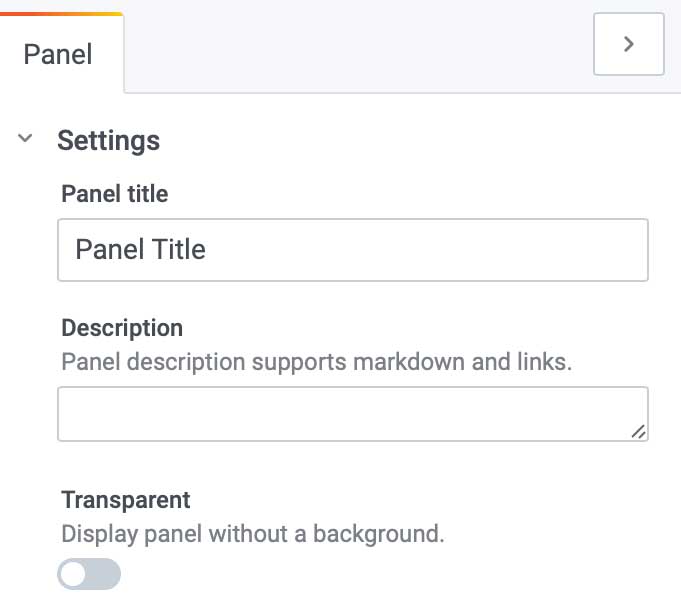Viewport: 681px width, 605px height.
Task: Collapse the Settings section chevron
Action: pos(26,140)
